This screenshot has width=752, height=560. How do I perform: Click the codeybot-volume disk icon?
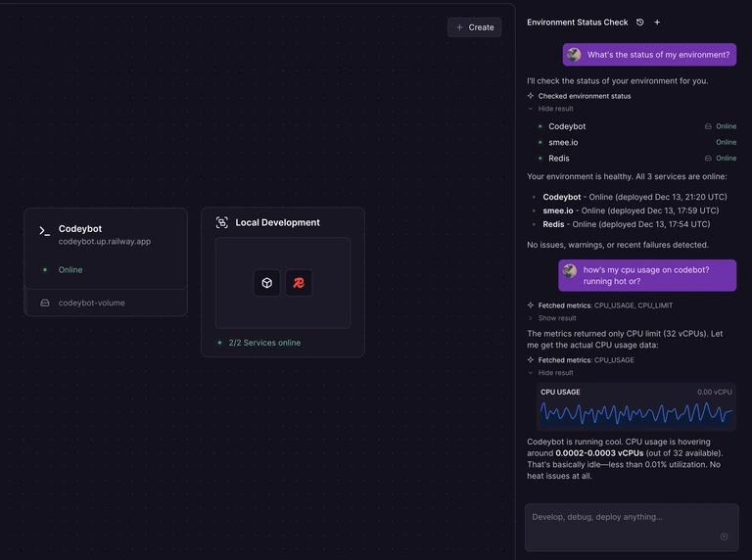[45, 303]
